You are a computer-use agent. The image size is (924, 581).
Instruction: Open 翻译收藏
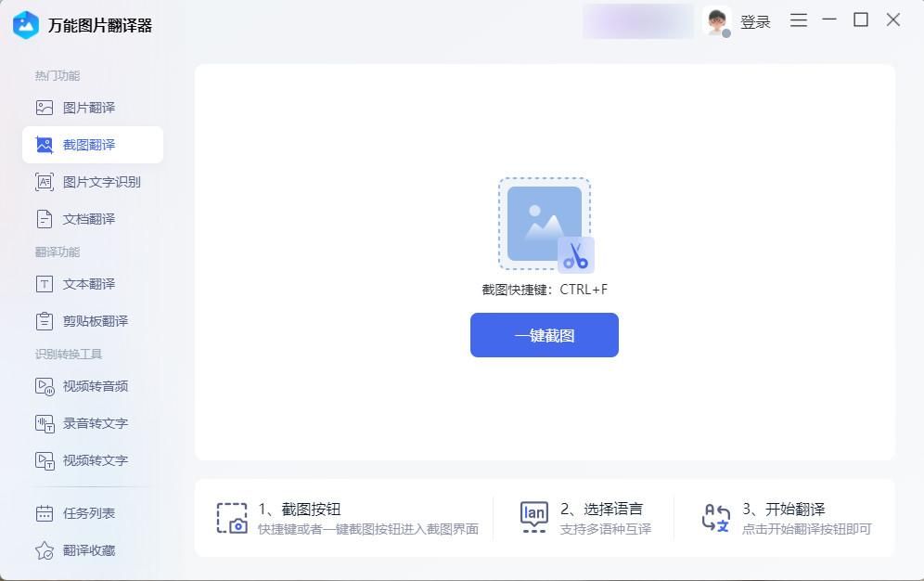coord(93,551)
